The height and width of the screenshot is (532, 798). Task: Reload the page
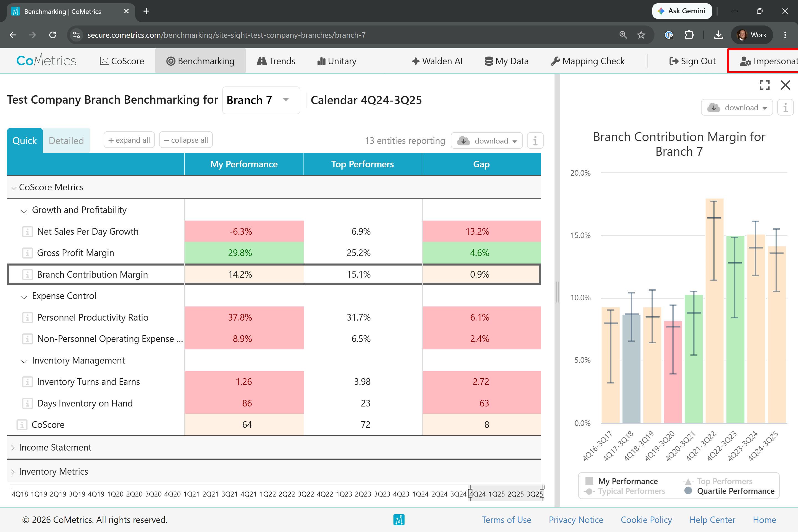pyautogui.click(x=53, y=35)
